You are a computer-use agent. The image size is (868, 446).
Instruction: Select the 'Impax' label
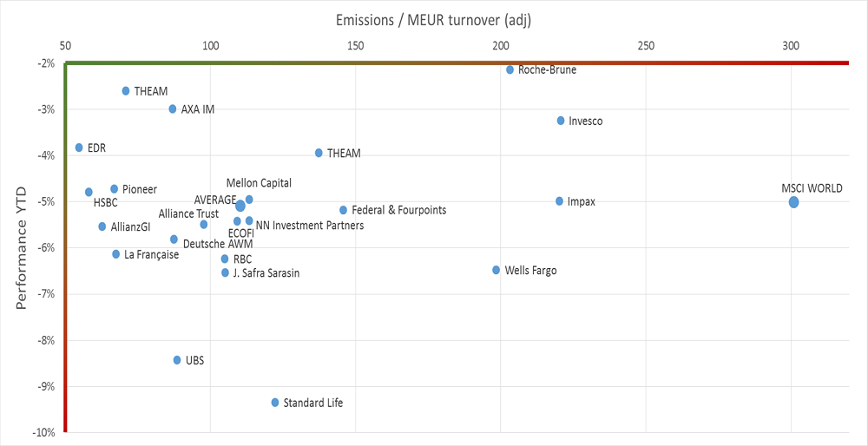pyautogui.click(x=582, y=202)
